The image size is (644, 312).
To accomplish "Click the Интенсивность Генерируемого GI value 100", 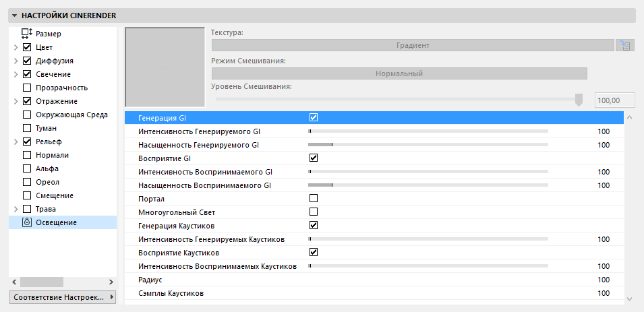I will point(604,131).
